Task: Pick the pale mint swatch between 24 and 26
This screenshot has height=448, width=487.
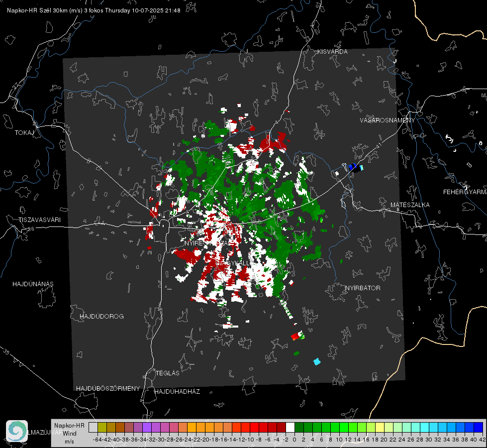Action: coord(406,427)
